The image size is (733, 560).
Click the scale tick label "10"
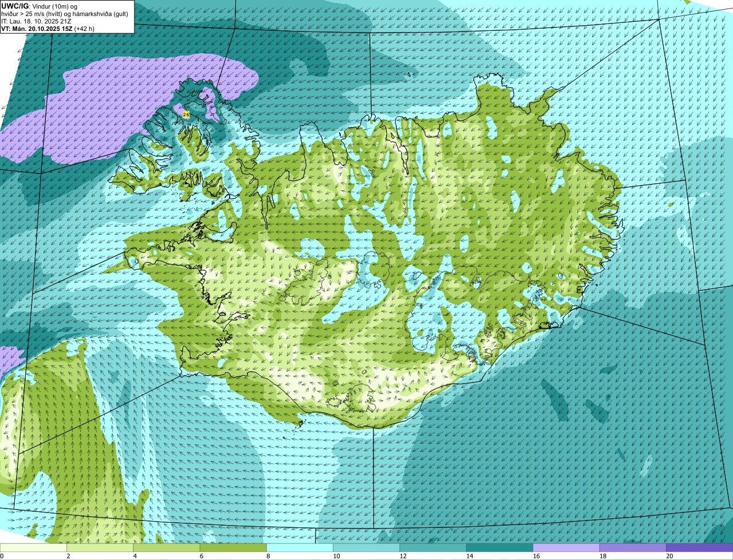coord(336,556)
